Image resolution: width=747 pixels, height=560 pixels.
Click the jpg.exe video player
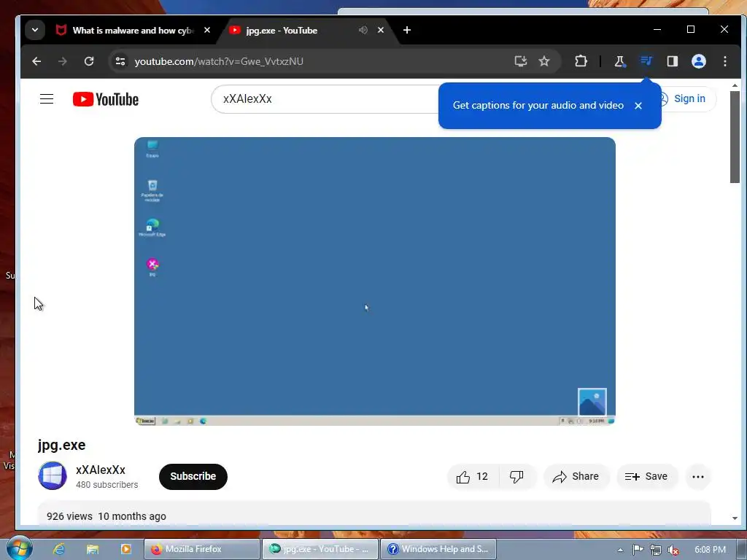(x=375, y=281)
